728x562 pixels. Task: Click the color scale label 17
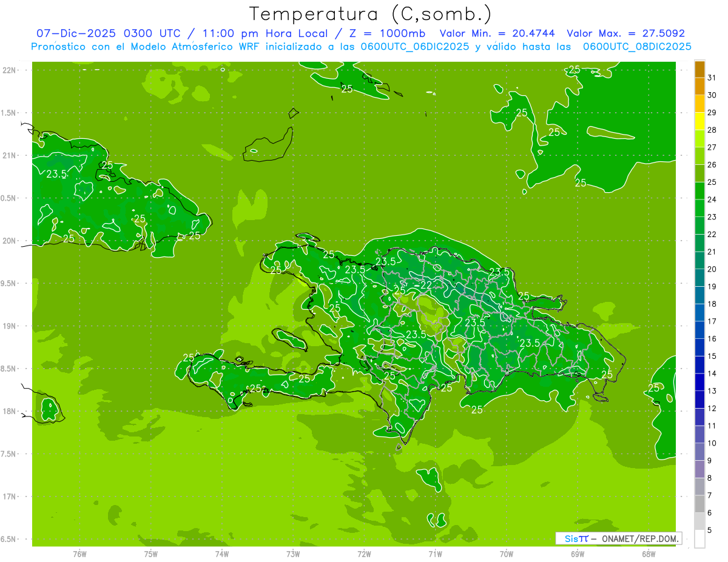[712, 321]
